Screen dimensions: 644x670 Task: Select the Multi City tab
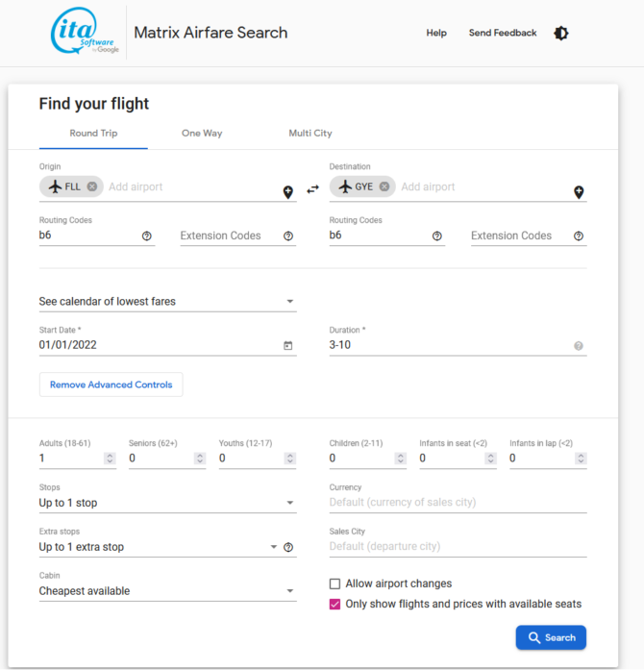(310, 134)
